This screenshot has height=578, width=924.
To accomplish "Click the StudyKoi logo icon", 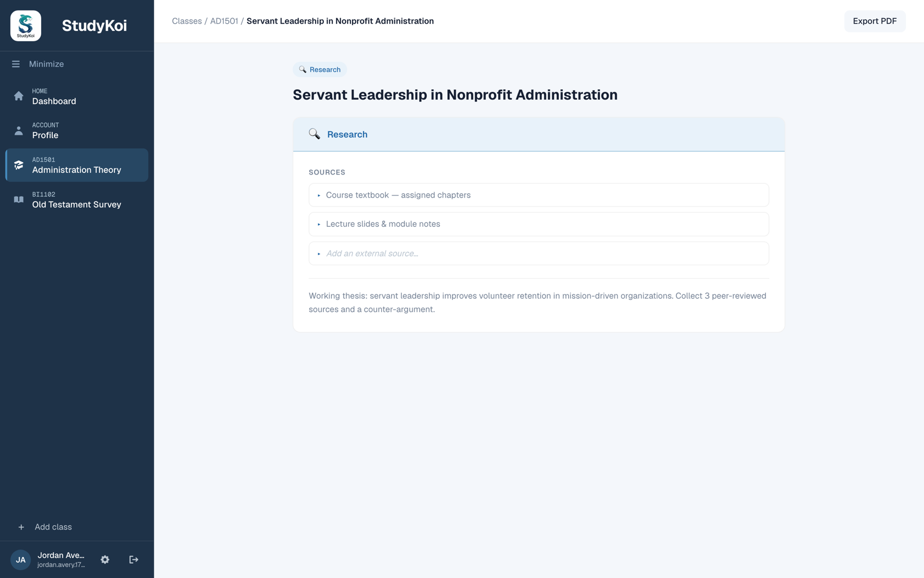I will tap(26, 26).
